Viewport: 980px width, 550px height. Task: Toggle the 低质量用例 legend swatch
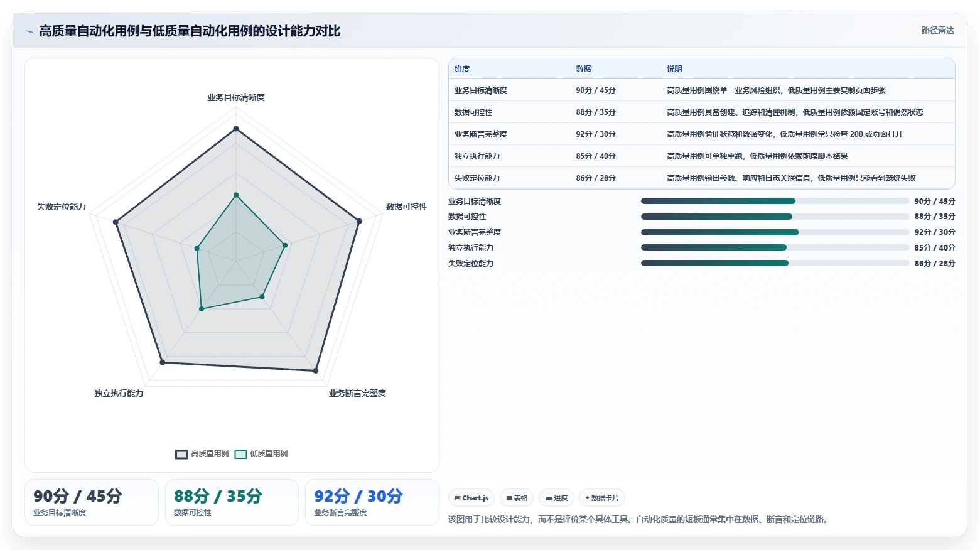[240, 454]
